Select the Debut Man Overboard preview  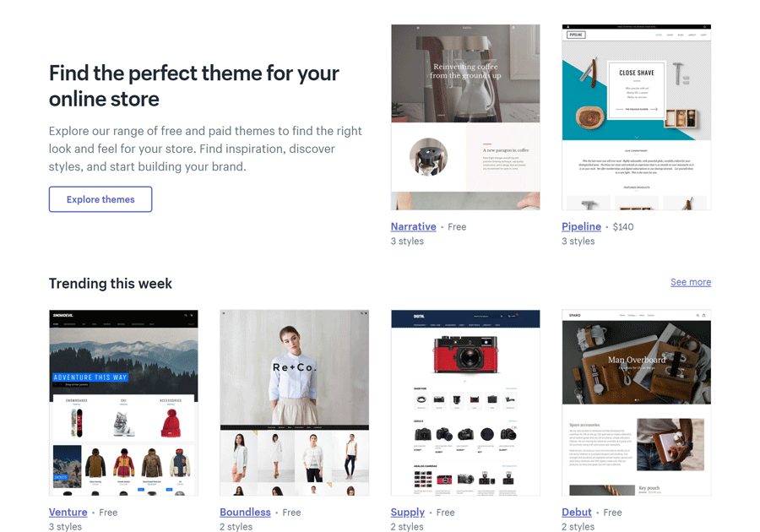[637, 403]
